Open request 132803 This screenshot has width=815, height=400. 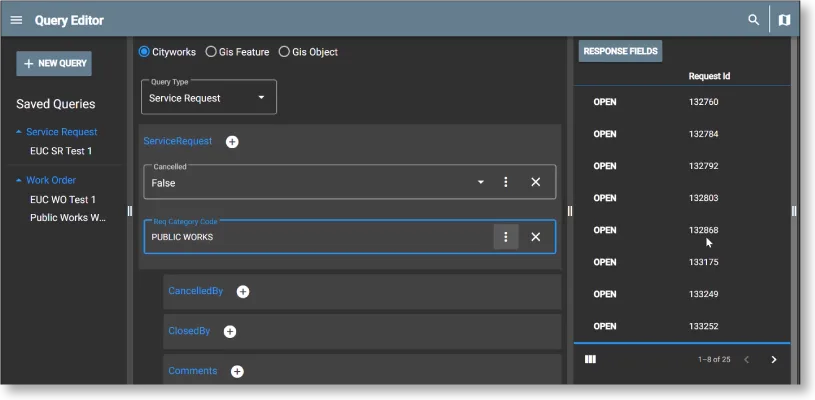tap(605, 198)
